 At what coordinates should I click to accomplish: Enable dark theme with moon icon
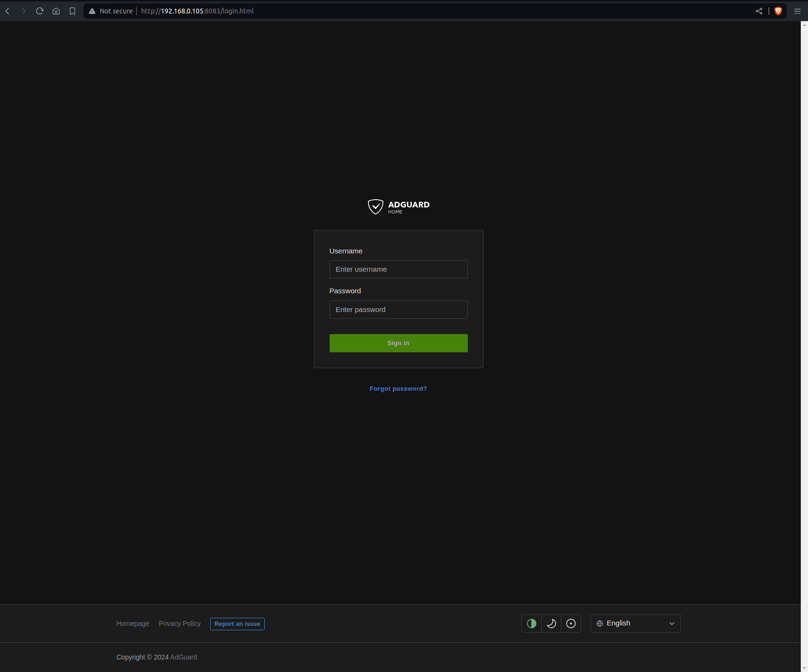[551, 624]
